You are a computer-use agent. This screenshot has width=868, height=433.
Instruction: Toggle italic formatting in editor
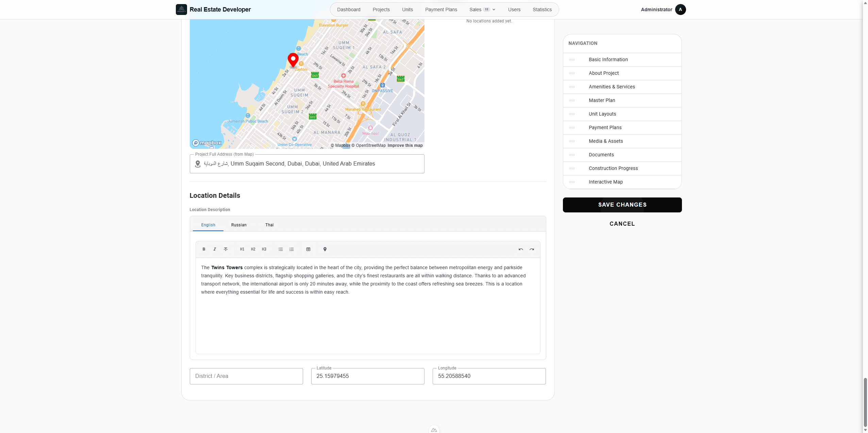coord(215,249)
